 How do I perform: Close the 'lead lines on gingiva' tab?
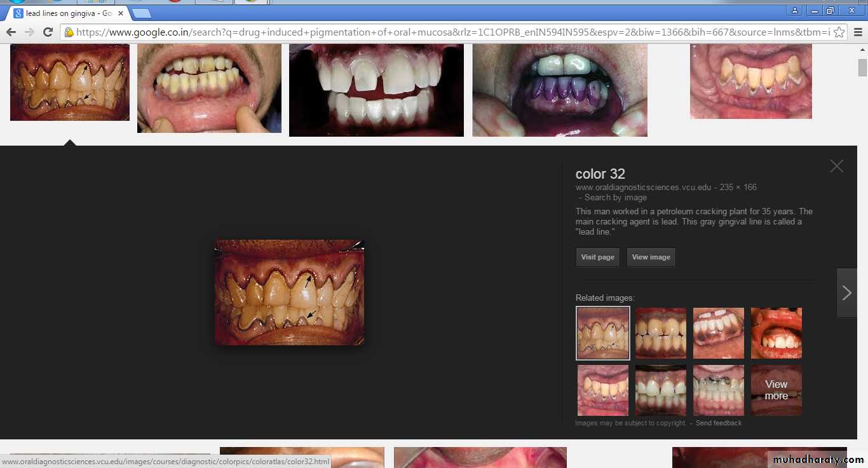click(121, 13)
